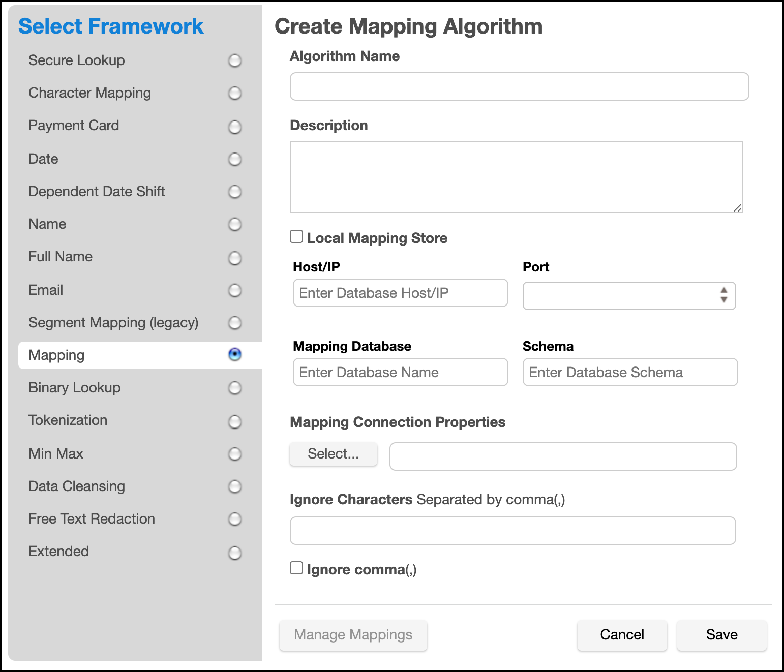Focus the Algorithm Name text field
Screen dimensions: 784x672
click(519, 86)
